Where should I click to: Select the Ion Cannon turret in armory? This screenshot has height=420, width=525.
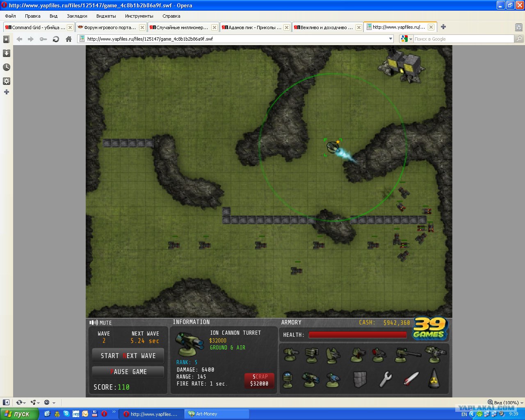coord(310,380)
